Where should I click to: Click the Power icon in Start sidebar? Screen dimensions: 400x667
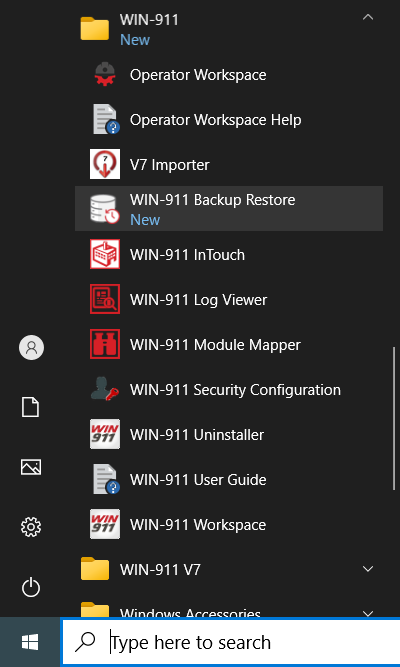[x=31, y=588]
